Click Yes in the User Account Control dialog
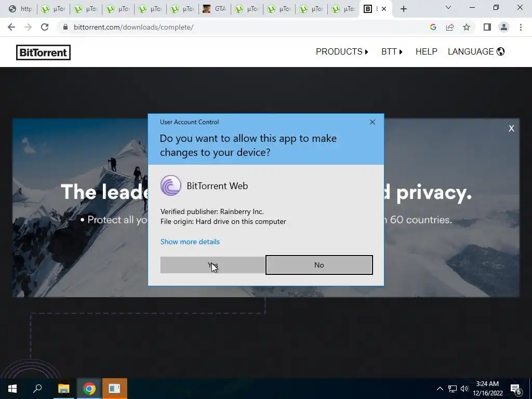The image size is (532, 399). click(212, 265)
